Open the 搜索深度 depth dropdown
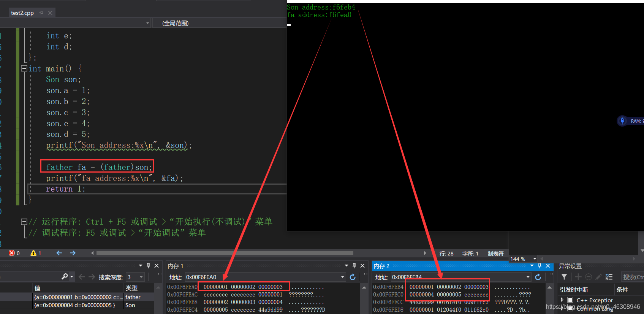Image resolution: width=644 pixels, height=314 pixels. tap(135, 277)
